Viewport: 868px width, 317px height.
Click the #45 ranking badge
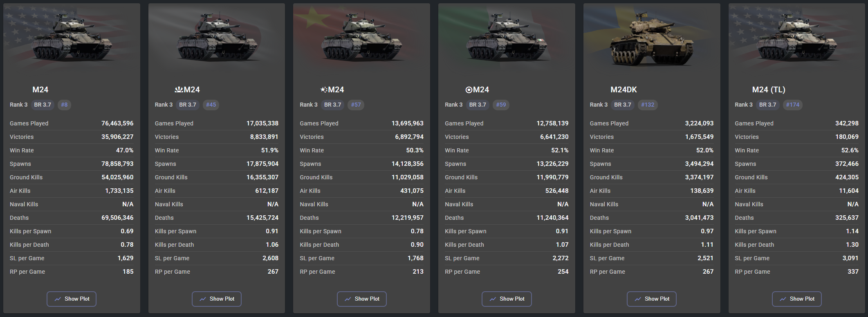211,105
